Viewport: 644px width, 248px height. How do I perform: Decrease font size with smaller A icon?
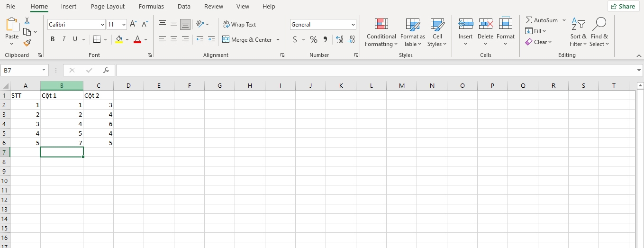145,24
